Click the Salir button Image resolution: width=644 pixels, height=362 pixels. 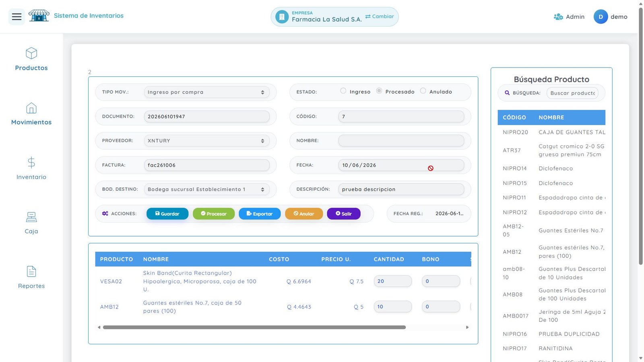pos(344,214)
